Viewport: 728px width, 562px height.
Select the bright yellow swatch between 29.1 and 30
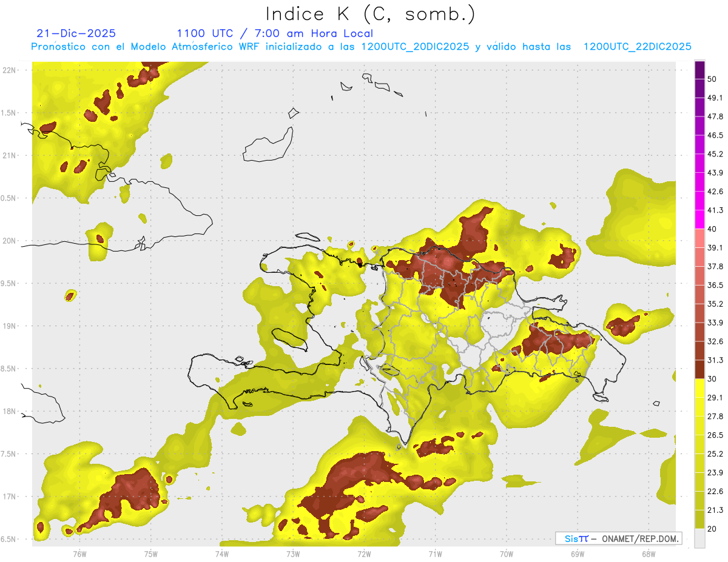(699, 388)
